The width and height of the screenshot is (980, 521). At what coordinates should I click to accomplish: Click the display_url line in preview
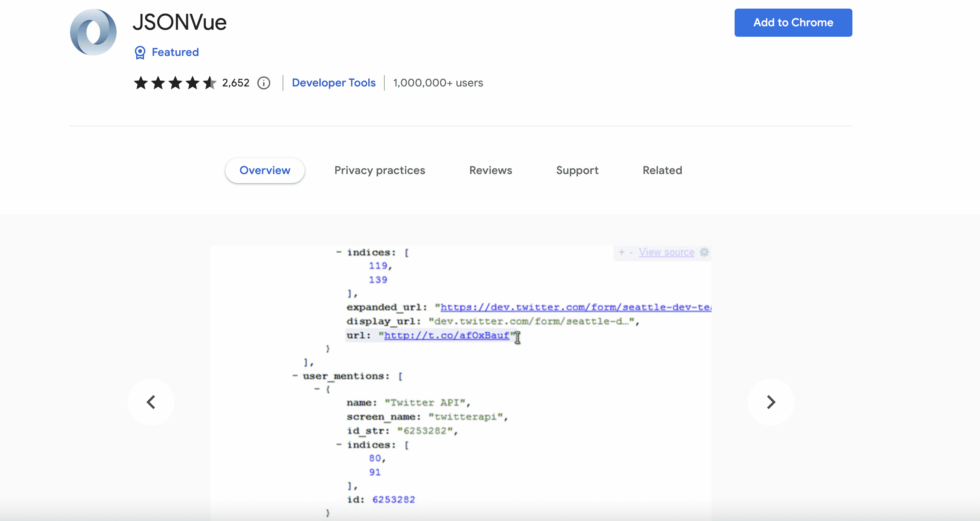pos(493,322)
